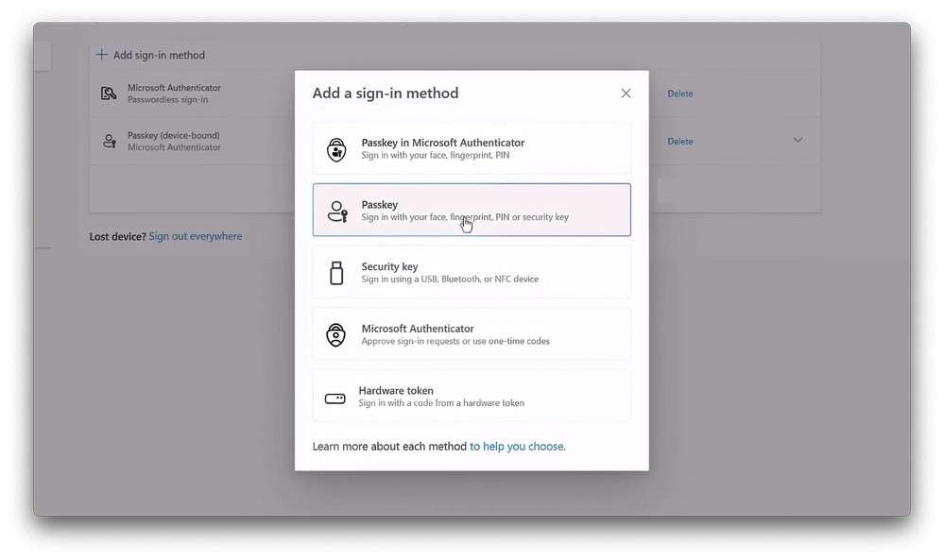Choose Passkey in Microsoft Authenticator option
The image size is (944, 560).
472,148
